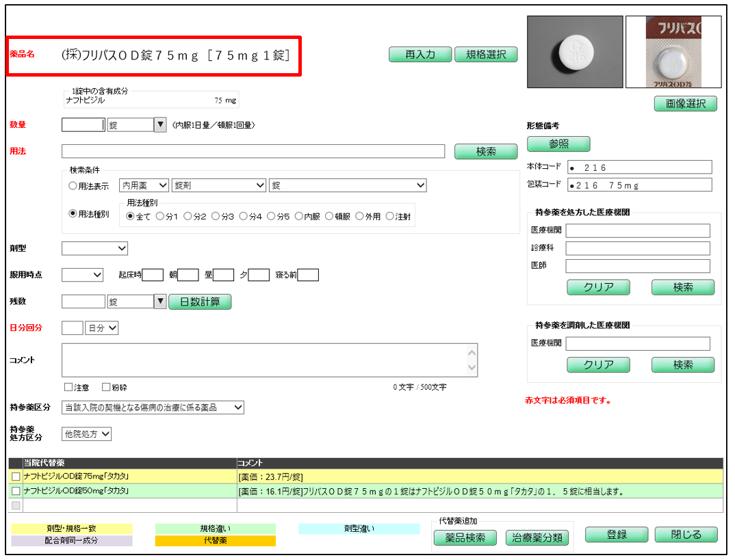Select the 用法表示 radio button
Screen dimensions: 735x560
pyautogui.click(x=73, y=185)
